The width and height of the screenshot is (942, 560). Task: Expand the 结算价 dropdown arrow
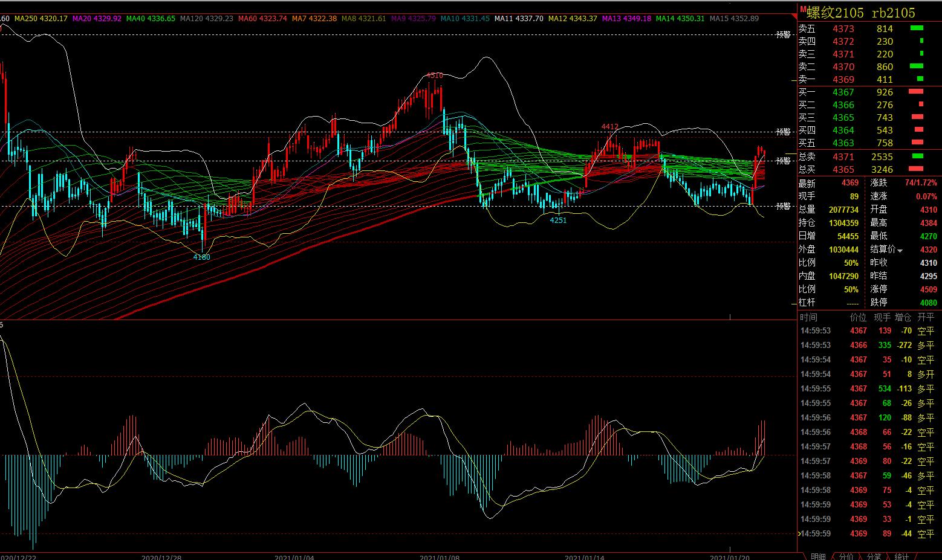point(900,251)
